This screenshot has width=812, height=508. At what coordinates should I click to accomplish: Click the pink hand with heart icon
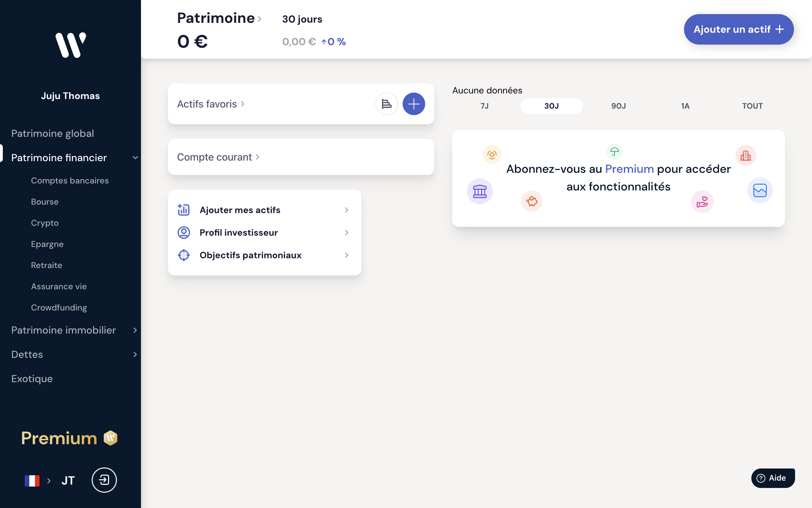tap(702, 202)
